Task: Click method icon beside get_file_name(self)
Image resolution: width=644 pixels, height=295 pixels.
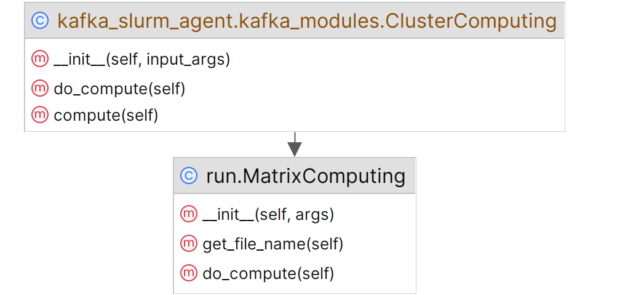Action: pyautogui.click(x=189, y=244)
